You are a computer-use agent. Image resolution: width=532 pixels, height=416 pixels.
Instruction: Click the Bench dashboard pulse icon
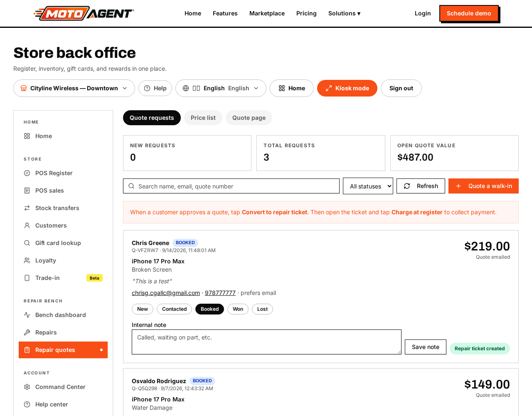pyautogui.click(x=27, y=315)
